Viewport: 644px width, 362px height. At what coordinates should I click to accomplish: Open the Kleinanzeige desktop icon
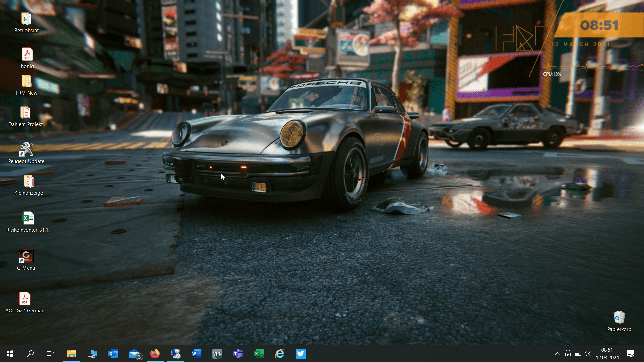(29, 185)
